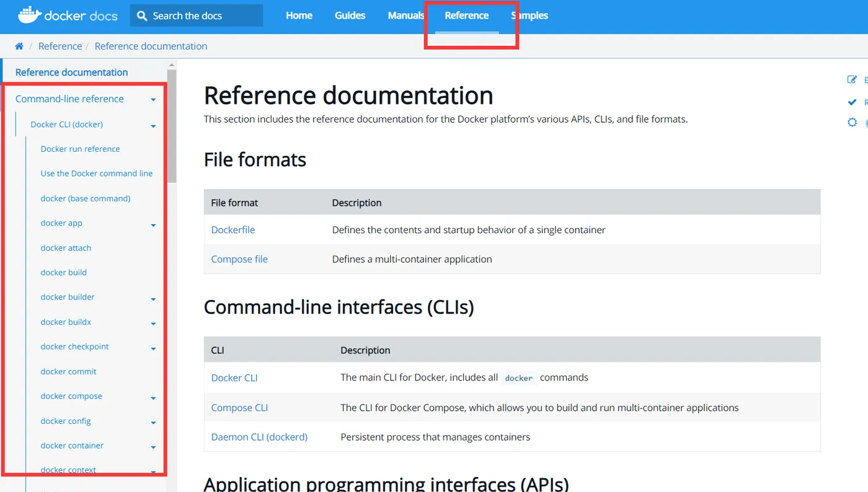
Task: Select Reference documentation in sidebar
Action: [x=71, y=72]
